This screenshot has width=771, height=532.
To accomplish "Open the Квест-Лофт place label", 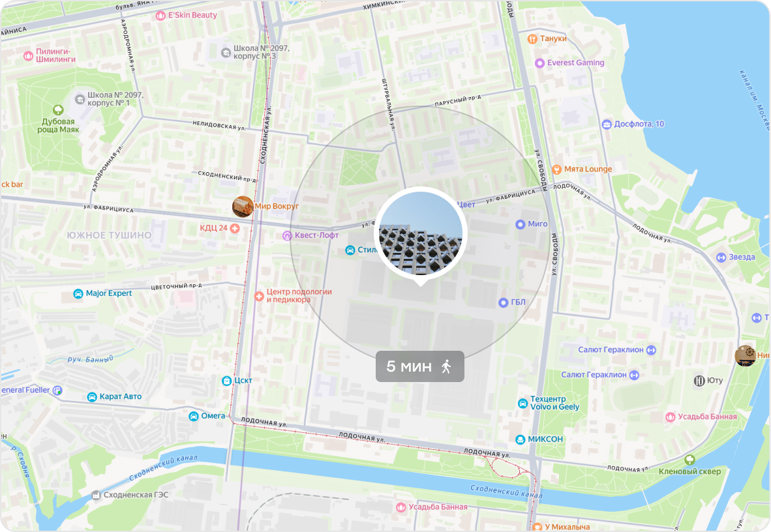I will point(316,235).
